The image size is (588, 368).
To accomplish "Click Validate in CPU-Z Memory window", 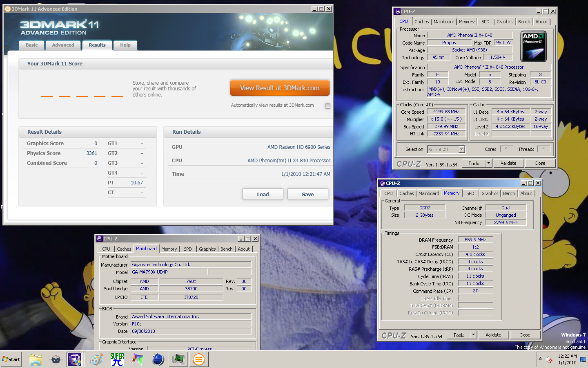I will (493, 335).
